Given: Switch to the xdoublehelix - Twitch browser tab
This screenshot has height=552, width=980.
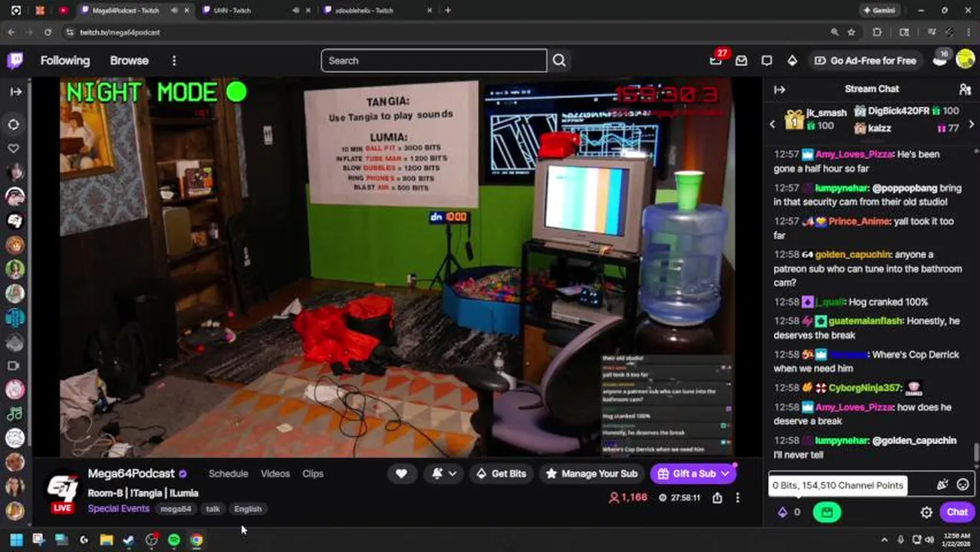Looking at the screenshot, I should click(x=364, y=11).
